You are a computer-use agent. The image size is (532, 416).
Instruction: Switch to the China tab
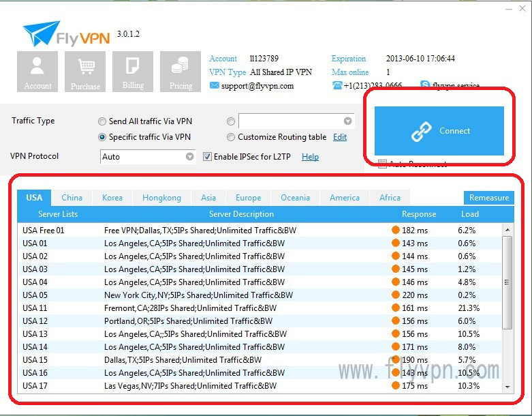72,198
